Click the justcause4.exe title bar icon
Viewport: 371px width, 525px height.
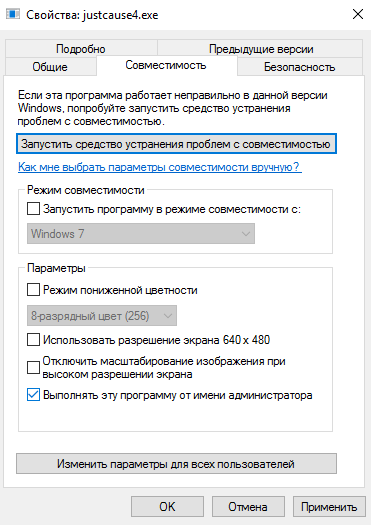pyautogui.click(x=13, y=14)
